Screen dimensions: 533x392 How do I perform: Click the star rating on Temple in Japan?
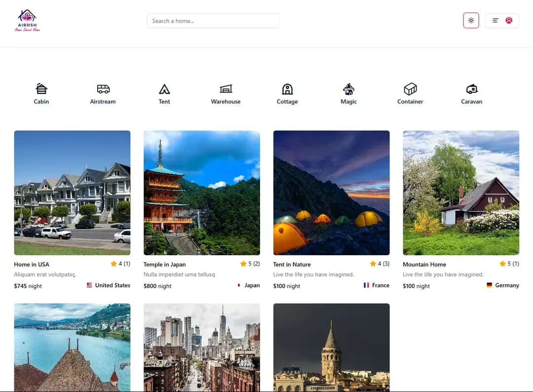pos(250,264)
